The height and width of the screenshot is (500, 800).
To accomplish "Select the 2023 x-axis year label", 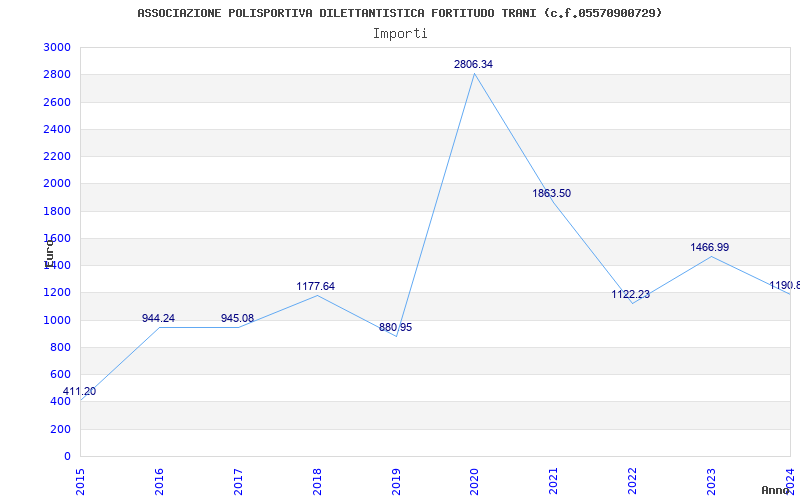I will click(711, 481).
